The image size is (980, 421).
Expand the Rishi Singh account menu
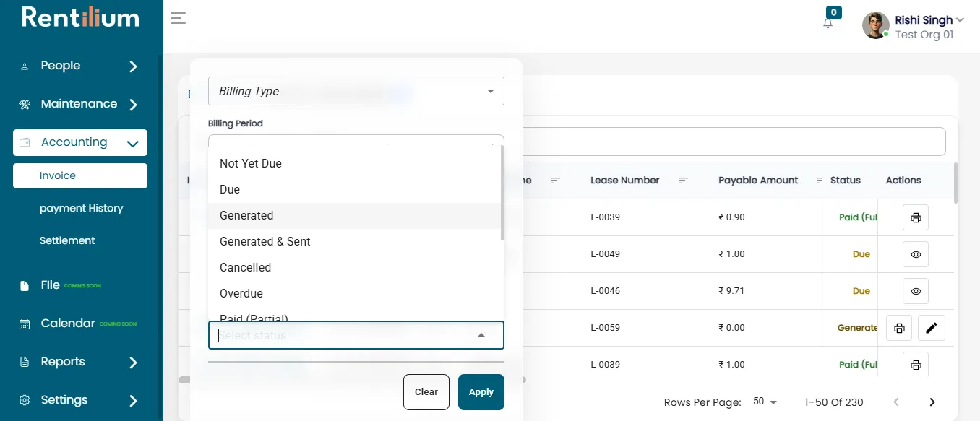[960, 20]
